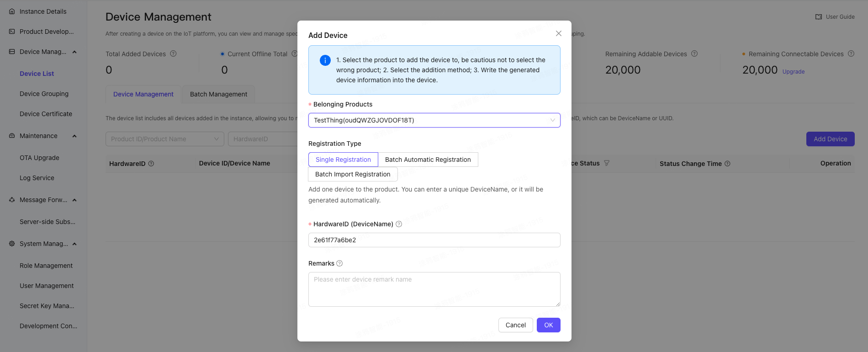Viewport: 868px width, 352px height.
Task: Collapse the Message Forwarding sidebar group
Action: coord(74,200)
